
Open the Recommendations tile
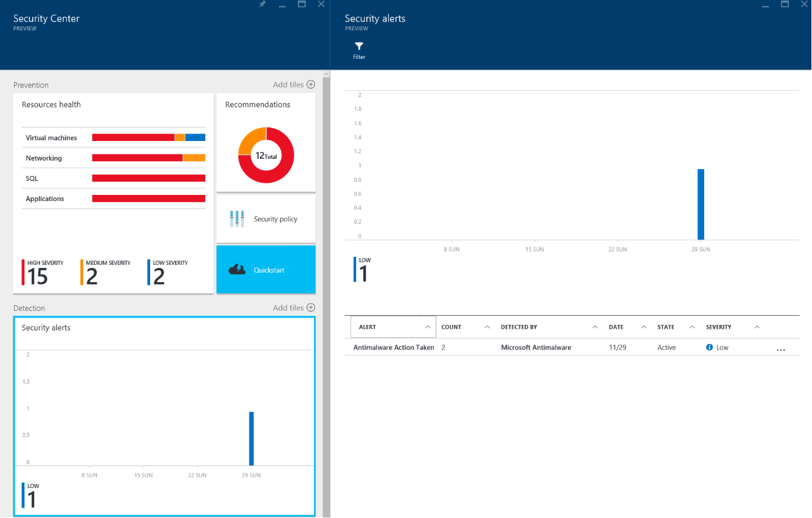tap(266, 143)
